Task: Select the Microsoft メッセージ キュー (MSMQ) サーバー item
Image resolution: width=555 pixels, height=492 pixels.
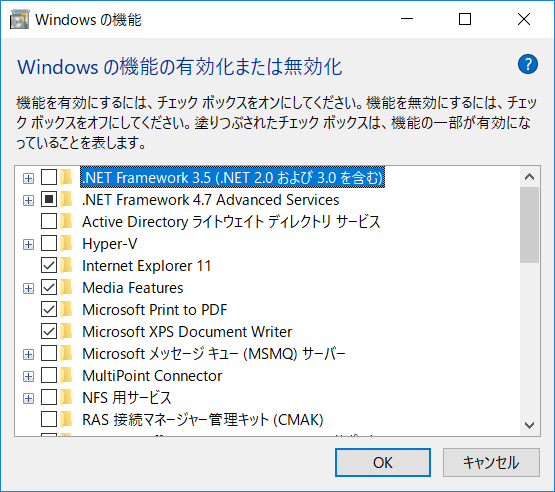Action: [x=214, y=354]
